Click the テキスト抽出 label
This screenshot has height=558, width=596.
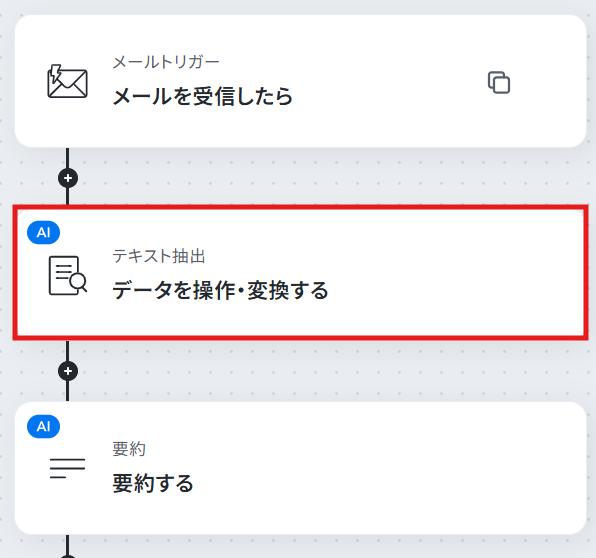pyautogui.click(x=159, y=256)
